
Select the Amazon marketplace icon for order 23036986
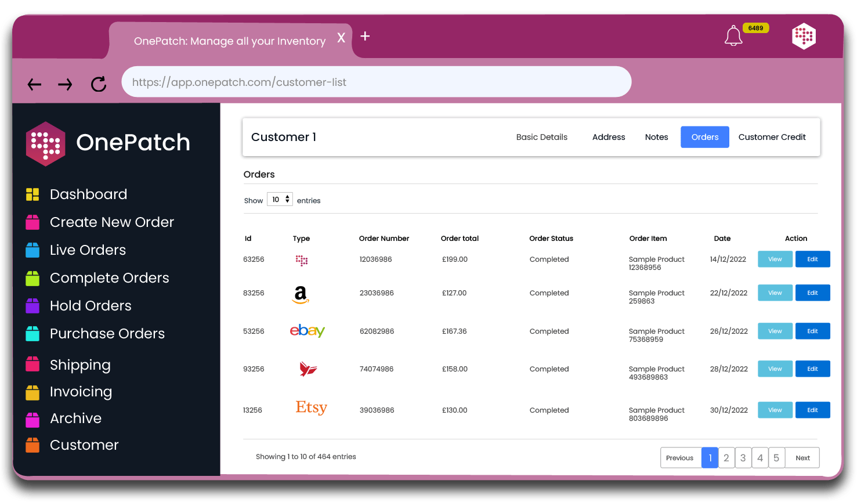[x=301, y=294]
